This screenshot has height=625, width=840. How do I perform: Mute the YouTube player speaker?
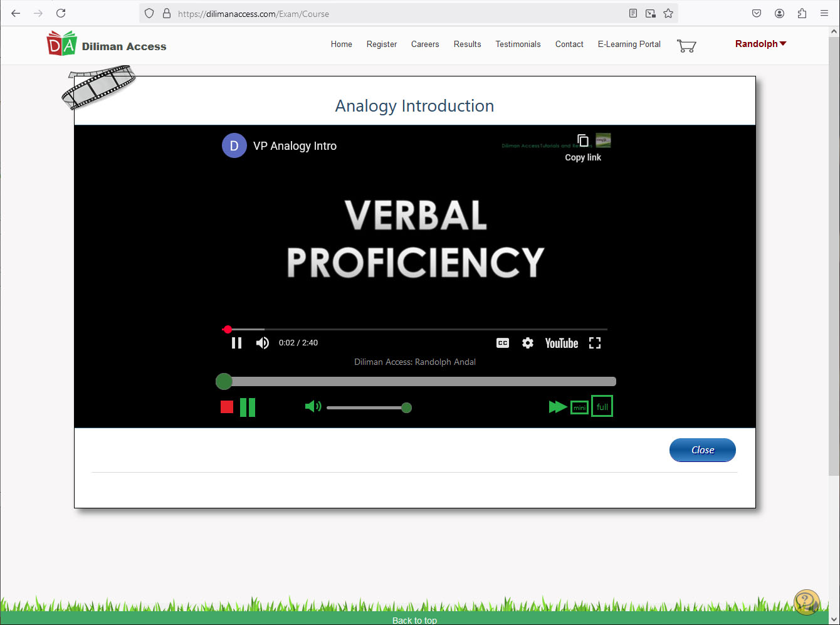263,343
